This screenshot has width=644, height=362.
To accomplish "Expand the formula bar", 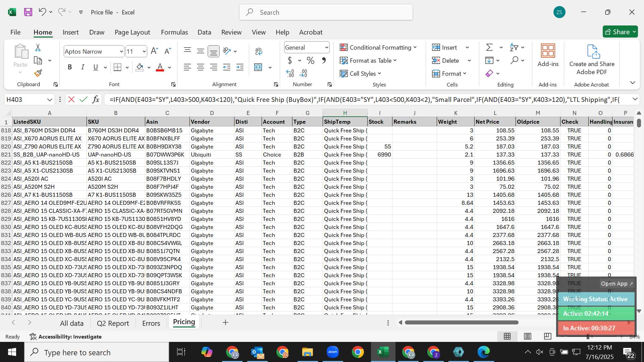I will (x=635, y=99).
